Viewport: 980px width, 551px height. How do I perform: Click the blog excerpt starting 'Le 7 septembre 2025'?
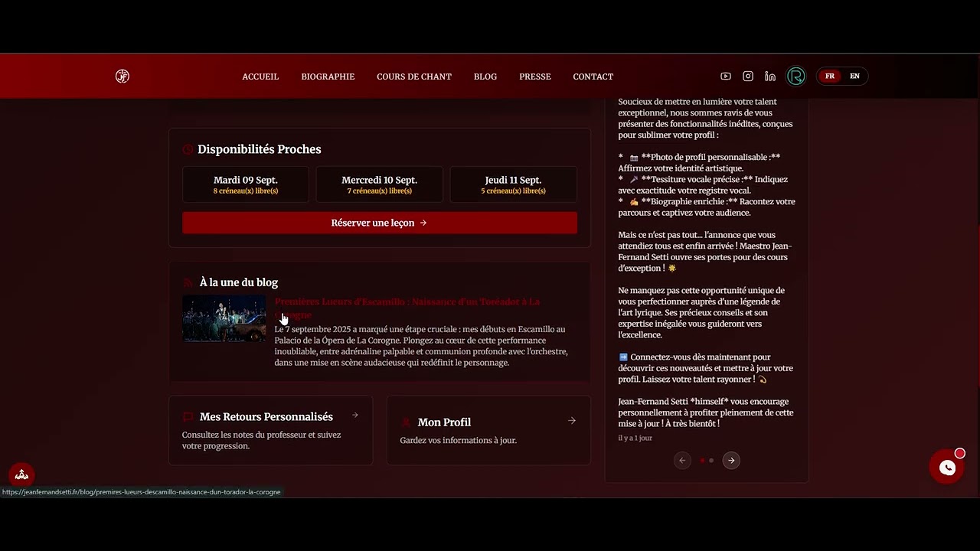tap(421, 346)
